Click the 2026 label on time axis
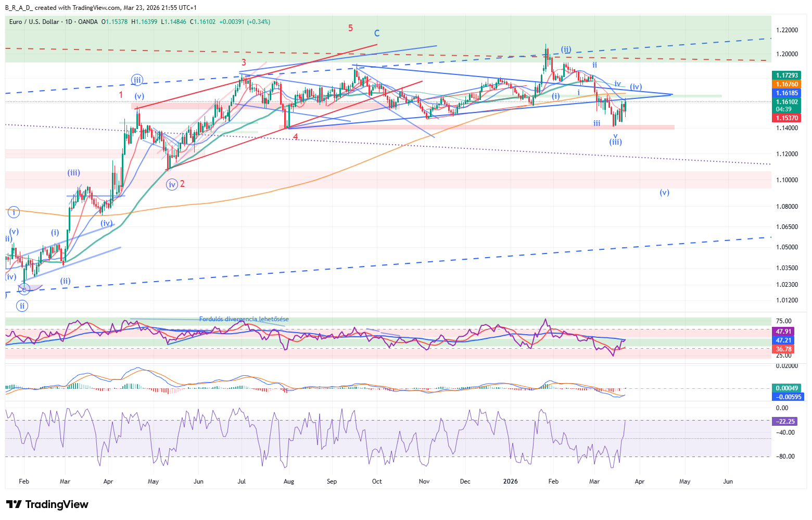Image resolution: width=812 pixels, height=520 pixels. click(510, 481)
